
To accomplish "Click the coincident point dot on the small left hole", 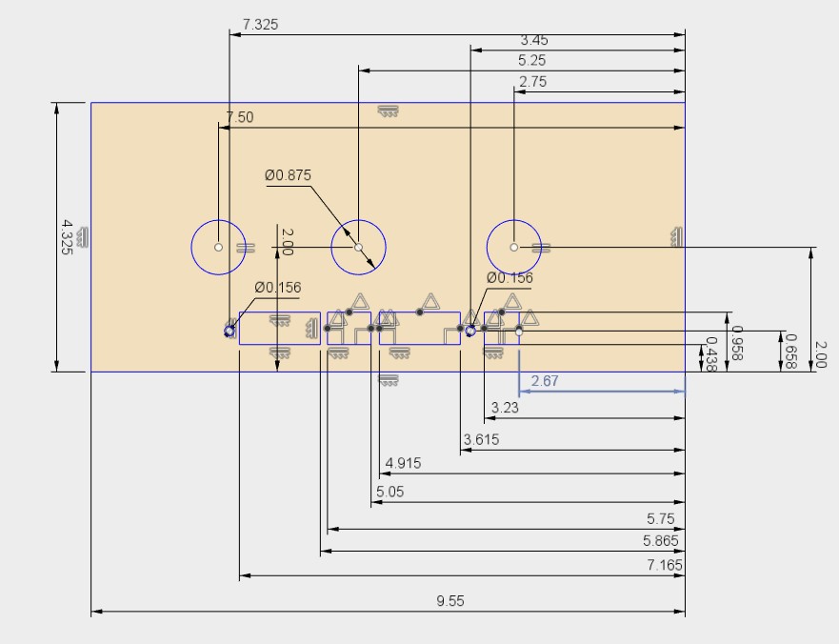I will [x=229, y=332].
